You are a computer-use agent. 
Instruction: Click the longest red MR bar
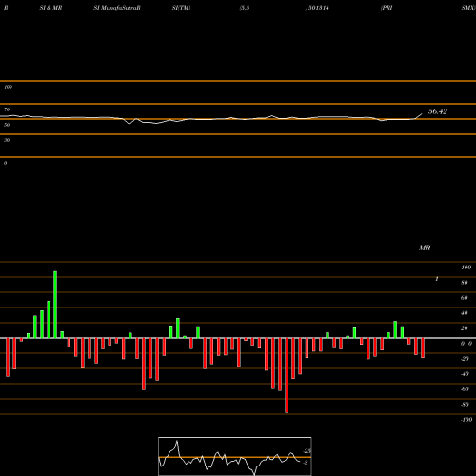click(287, 375)
